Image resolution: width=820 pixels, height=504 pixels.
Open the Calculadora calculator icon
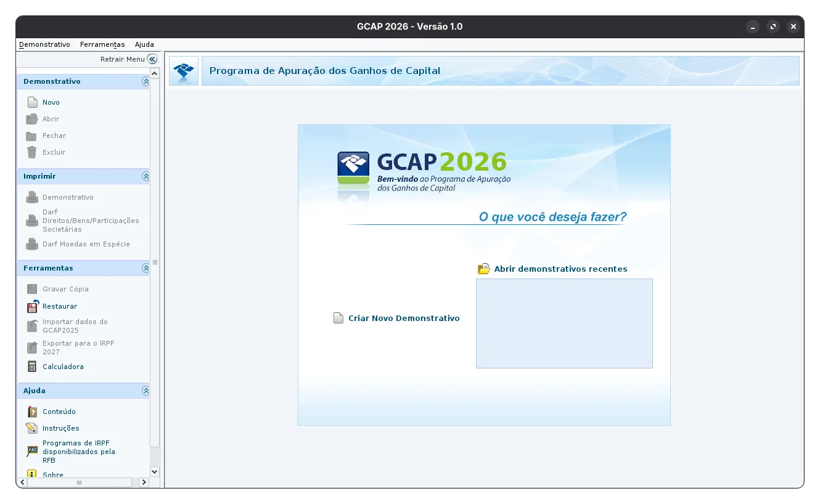(32, 367)
